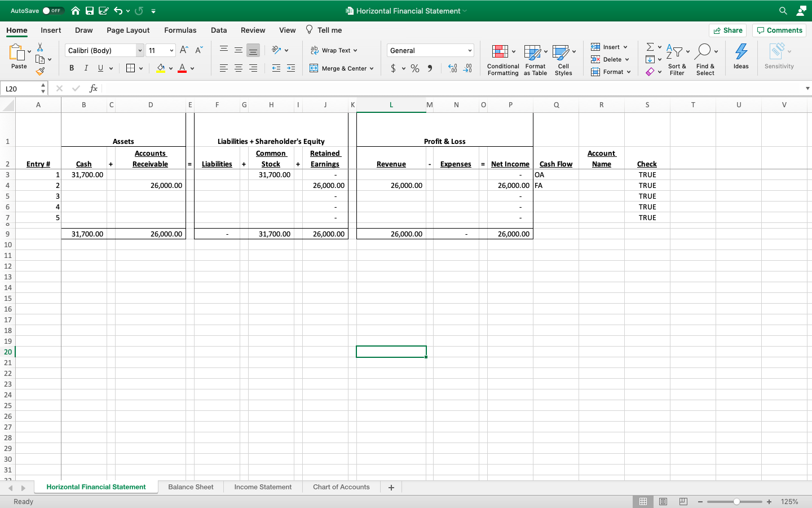Select the Format Painter brush icon
Image resolution: width=812 pixels, height=508 pixels.
pyautogui.click(x=40, y=71)
